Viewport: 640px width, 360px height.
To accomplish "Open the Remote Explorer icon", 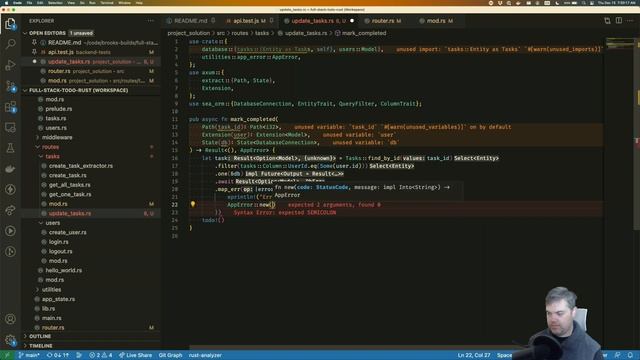I will pyautogui.click(x=10, y=127).
